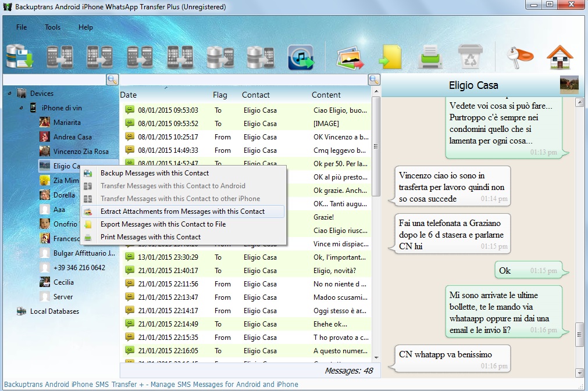Collapse the iPhone di vin node
Image resolution: width=588 pixels, height=391 pixels.
(22, 108)
